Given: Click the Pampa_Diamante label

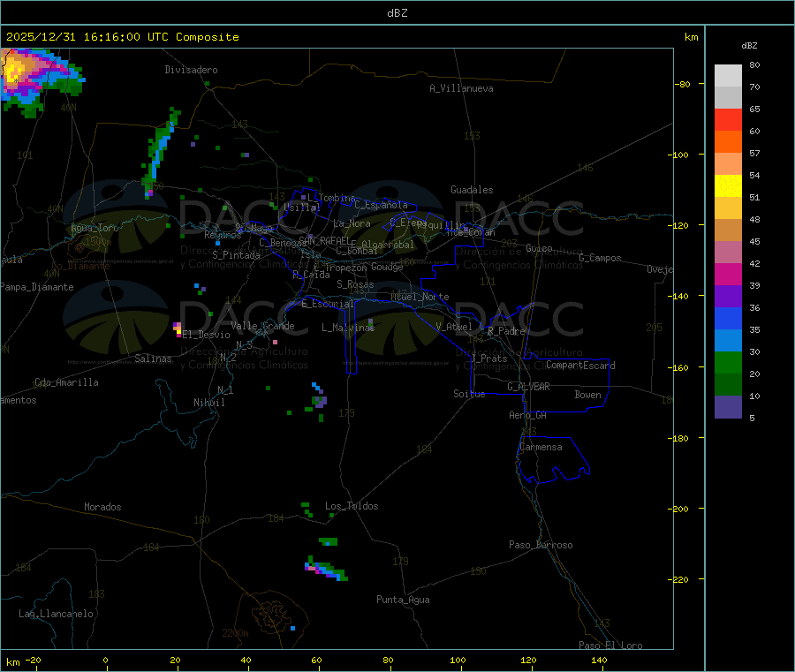Looking at the screenshot, I should [x=37, y=287].
